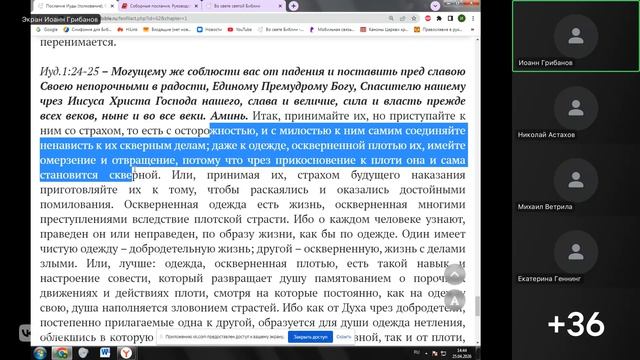This screenshot has width=640, height=360.
Task: Close the 'Послание Иуды' tab
Action: click(x=112, y=6)
